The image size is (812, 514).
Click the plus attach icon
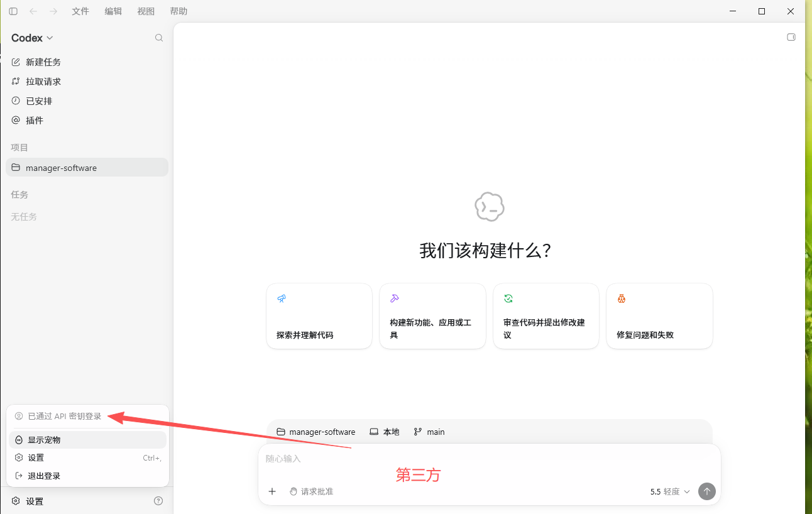coord(272,491)
